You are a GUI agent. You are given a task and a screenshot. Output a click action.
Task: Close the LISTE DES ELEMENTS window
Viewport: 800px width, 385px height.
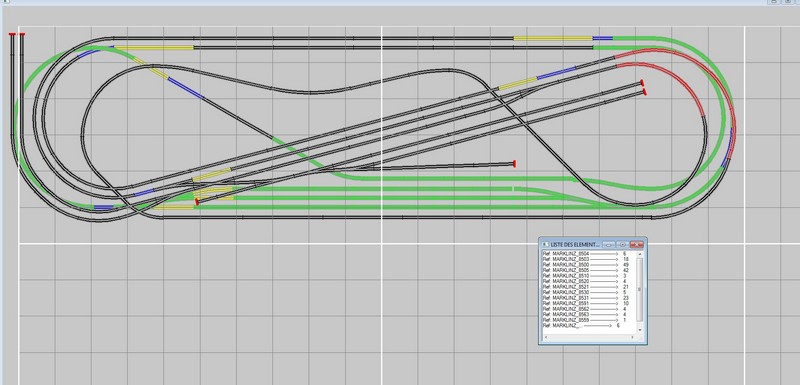[x=637, y=245]
